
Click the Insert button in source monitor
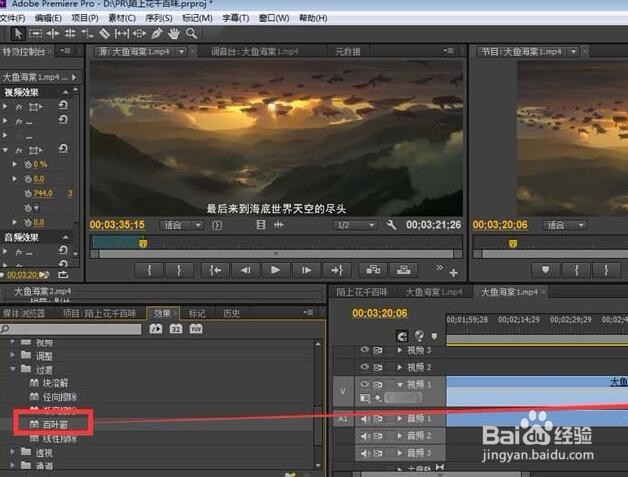(x=373, y=270)
